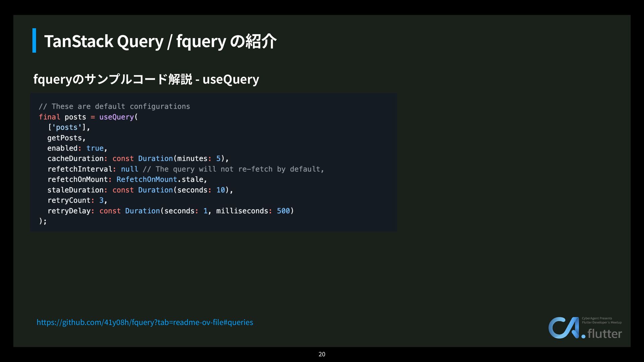644x362 pixels.
Task: Click the comment '// These are default configurations'
Action: [114, 107]
